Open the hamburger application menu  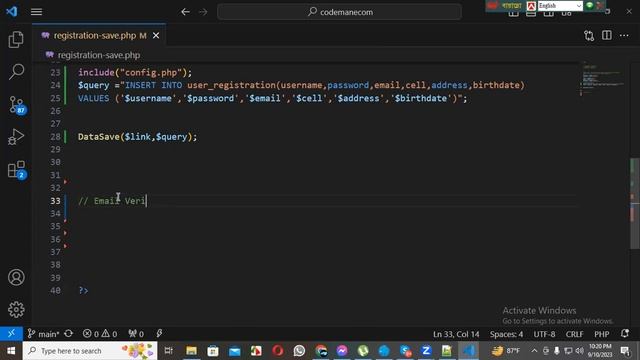click(x=36, y=12)
